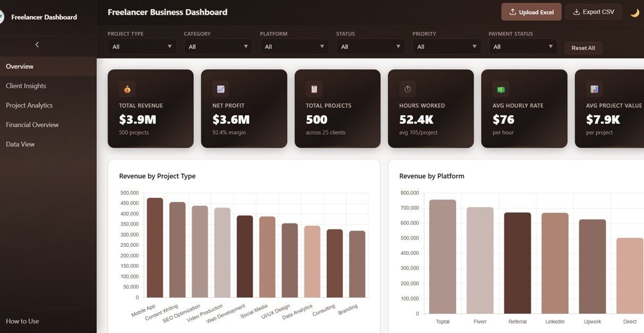Click the stopwatch icon on Hours Worked card
The width and height of the screenshot is (644, 333).
[407, 89]
